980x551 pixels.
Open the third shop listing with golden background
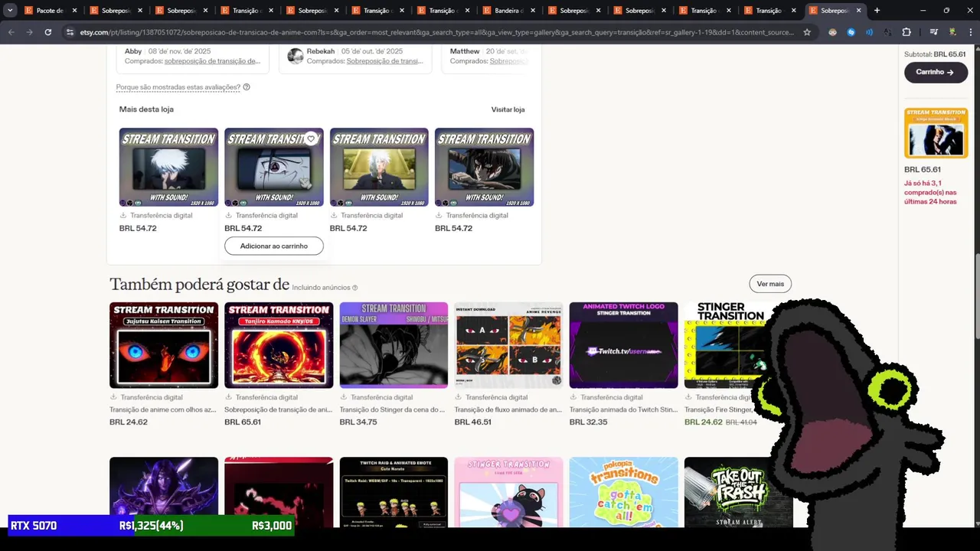[379, 167]
